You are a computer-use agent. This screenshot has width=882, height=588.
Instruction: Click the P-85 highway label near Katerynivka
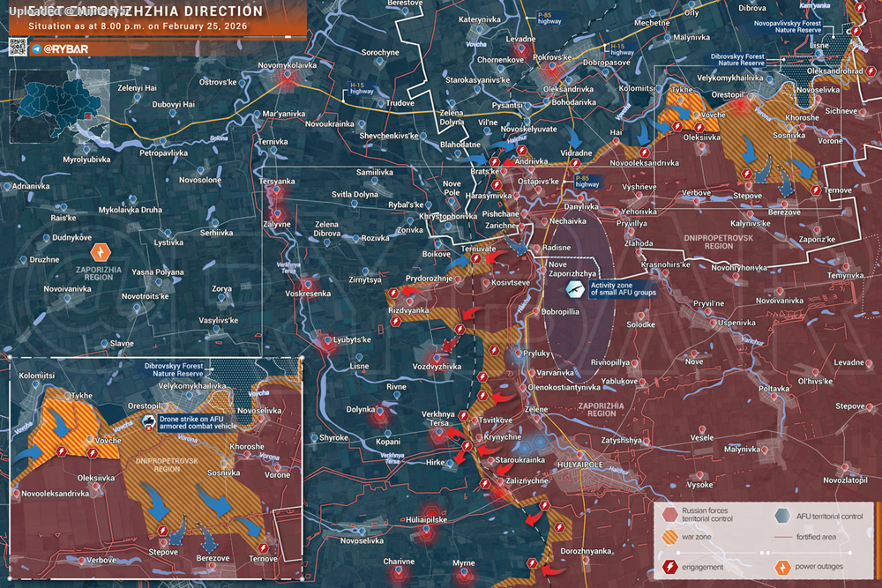pyautogui.click(x=549, y=18)
